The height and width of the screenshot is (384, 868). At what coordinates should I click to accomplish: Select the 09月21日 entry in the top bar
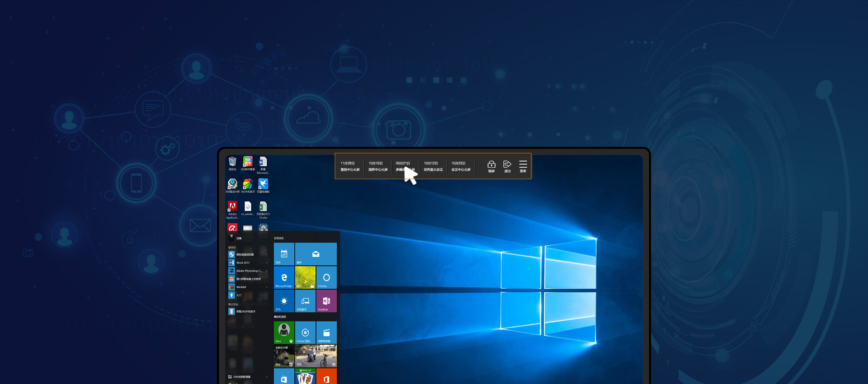(x=405, y=166)
